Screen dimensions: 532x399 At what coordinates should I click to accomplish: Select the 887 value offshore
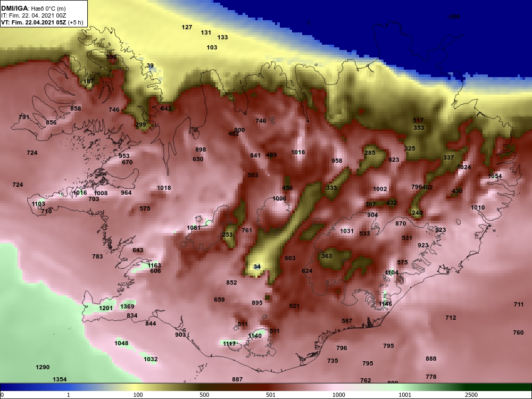coord(237,379)
